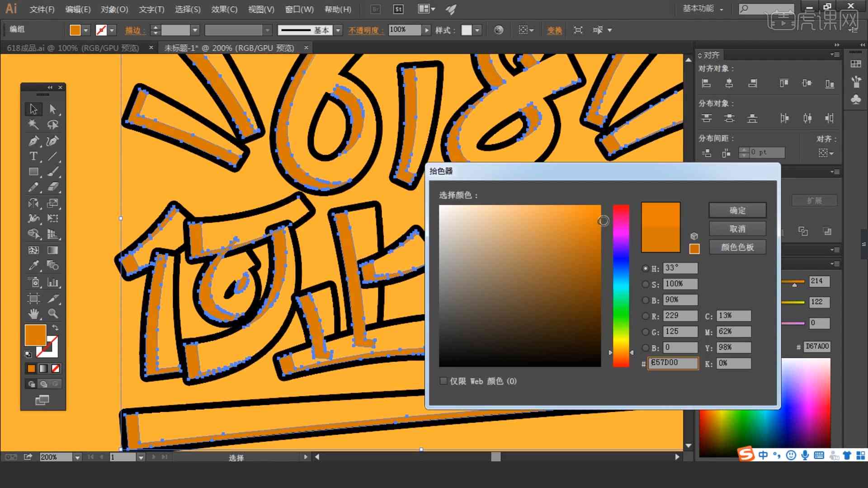This screenshot has width=868, height=488.
Task: Open opacity 100% dropdown arrow
Action: coord(426,30)
